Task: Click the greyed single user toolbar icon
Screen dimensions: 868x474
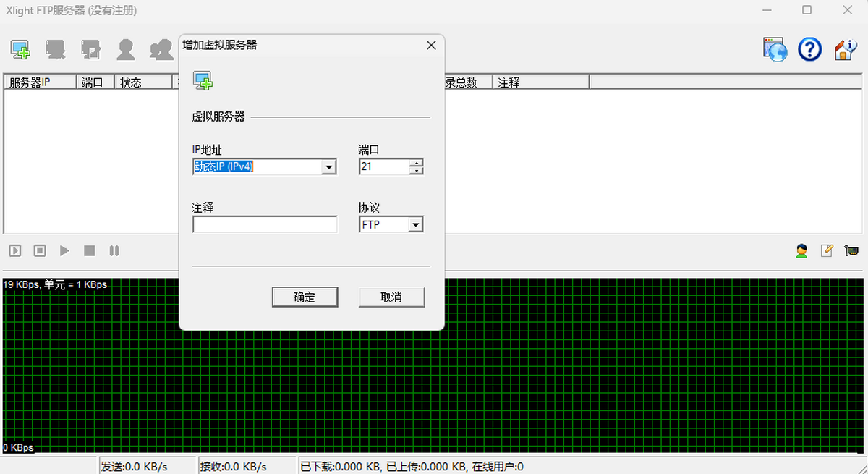Action: [126, 49]
